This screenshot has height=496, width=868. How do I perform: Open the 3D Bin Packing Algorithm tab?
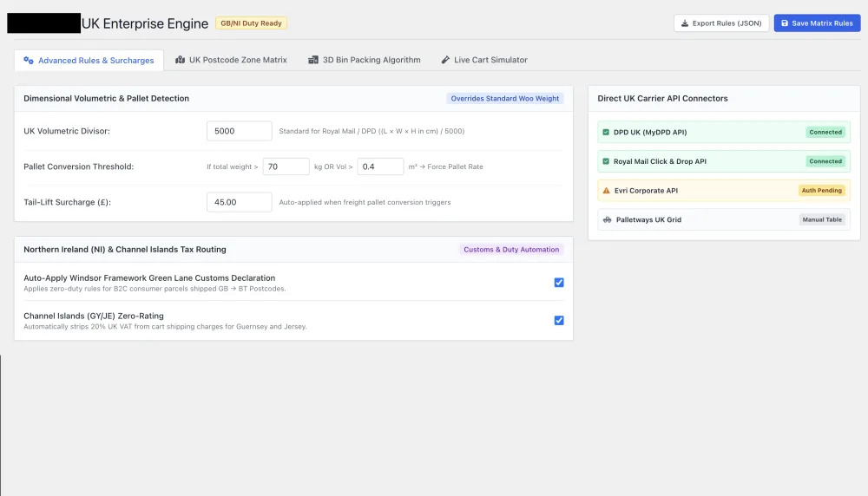[x=365, y=60]
